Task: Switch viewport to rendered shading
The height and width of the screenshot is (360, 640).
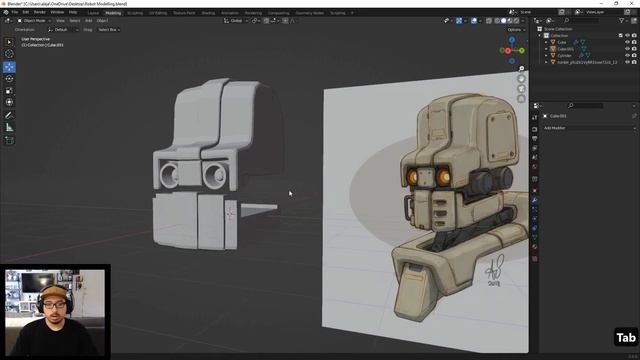Action: coord(517,21)
